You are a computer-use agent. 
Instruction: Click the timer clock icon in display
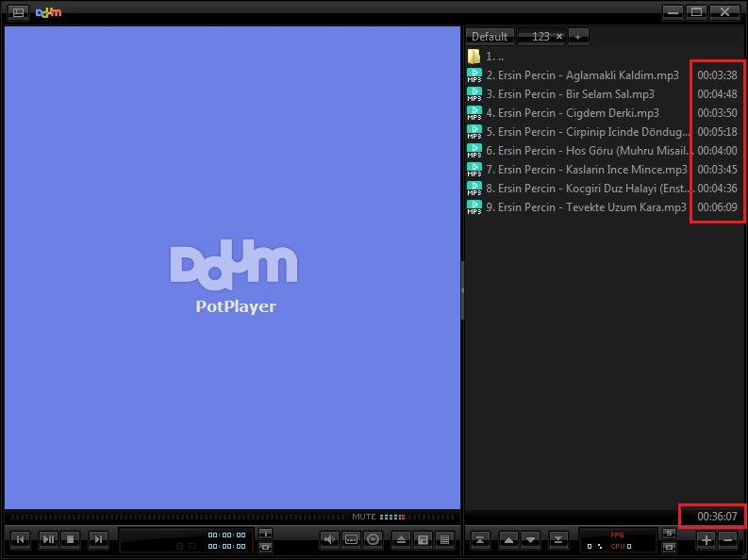(180, 546)
